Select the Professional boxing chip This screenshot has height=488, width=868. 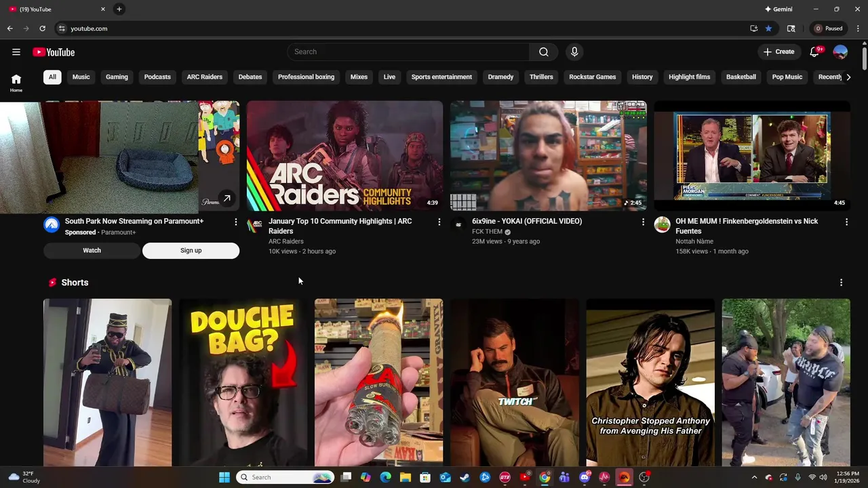(x=306, y=77)
